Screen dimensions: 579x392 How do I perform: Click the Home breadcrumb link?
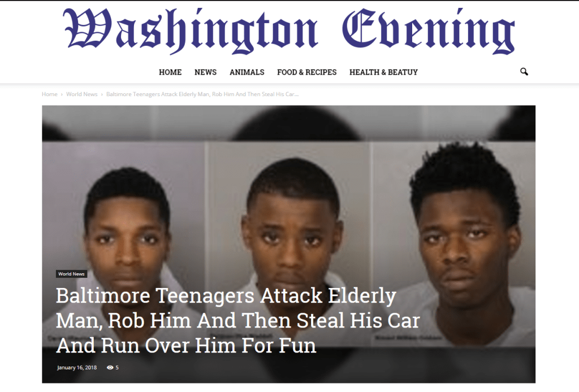50,94
